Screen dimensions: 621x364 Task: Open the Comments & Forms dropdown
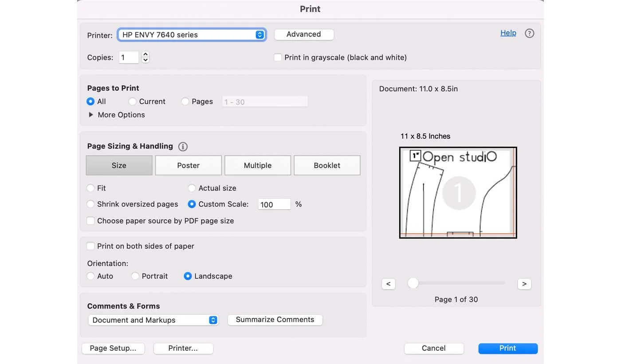coord(153,320)
